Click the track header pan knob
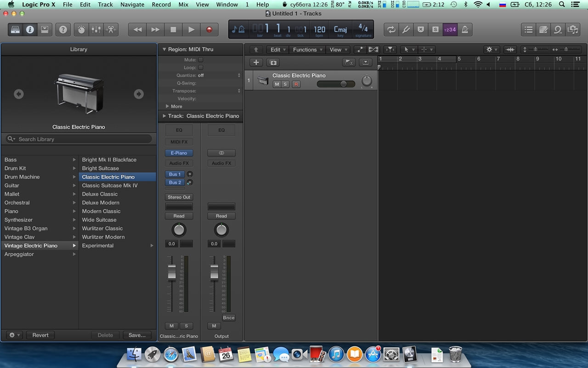588x368 pixels. coord(367,81)
